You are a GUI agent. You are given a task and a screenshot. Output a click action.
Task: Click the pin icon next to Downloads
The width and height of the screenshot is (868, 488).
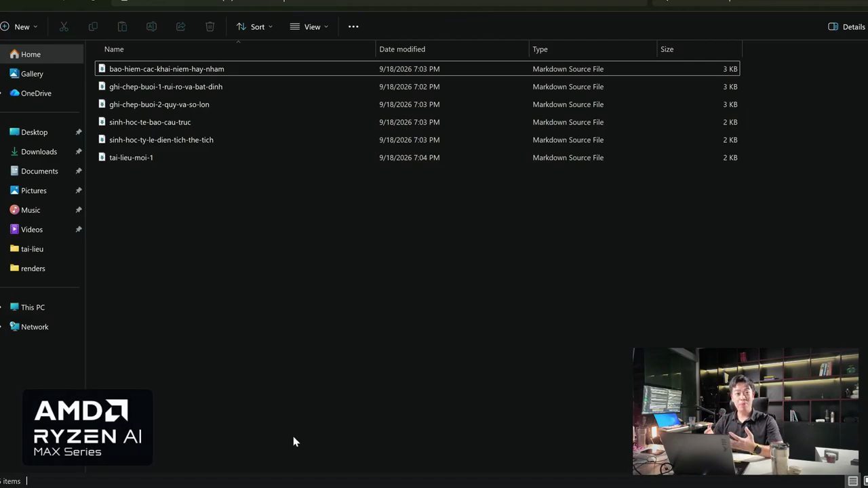(79, 152)
